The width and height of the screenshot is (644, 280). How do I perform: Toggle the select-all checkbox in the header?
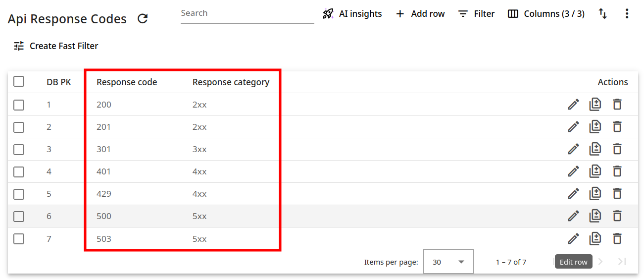click(19, 81)
